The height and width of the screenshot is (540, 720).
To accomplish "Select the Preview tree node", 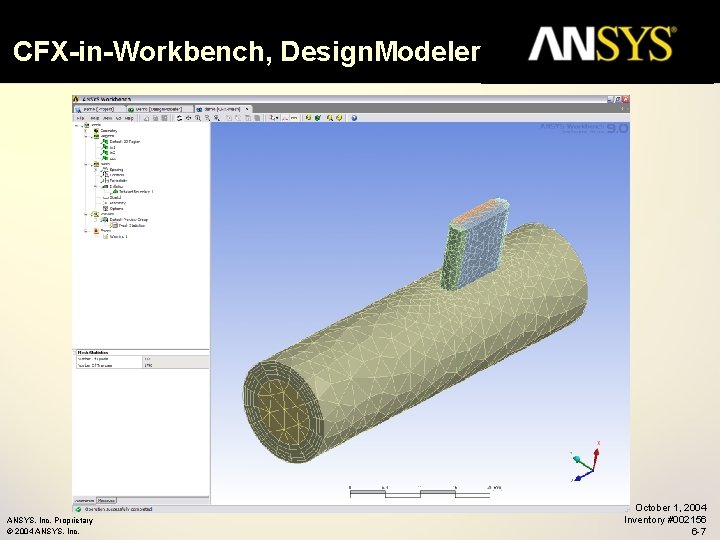I will [107, 214].
